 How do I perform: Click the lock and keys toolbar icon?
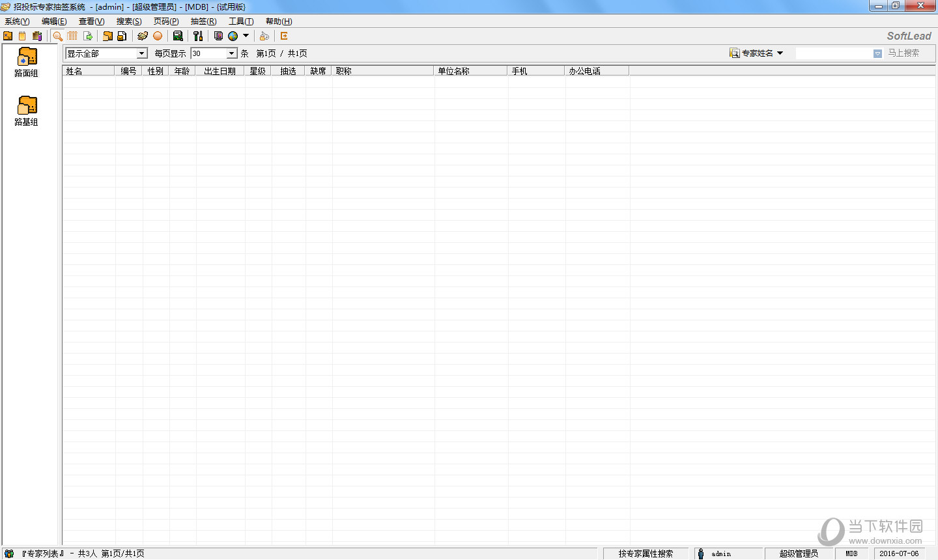coord(264,36)
